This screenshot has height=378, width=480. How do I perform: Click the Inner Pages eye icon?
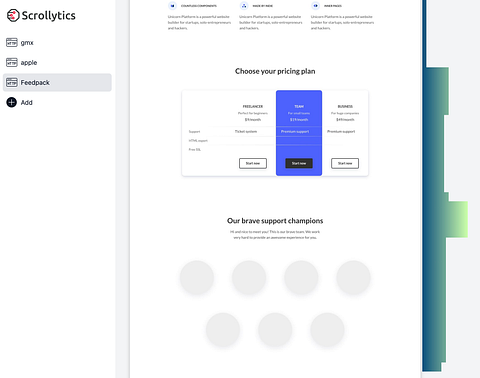[315, 6]
